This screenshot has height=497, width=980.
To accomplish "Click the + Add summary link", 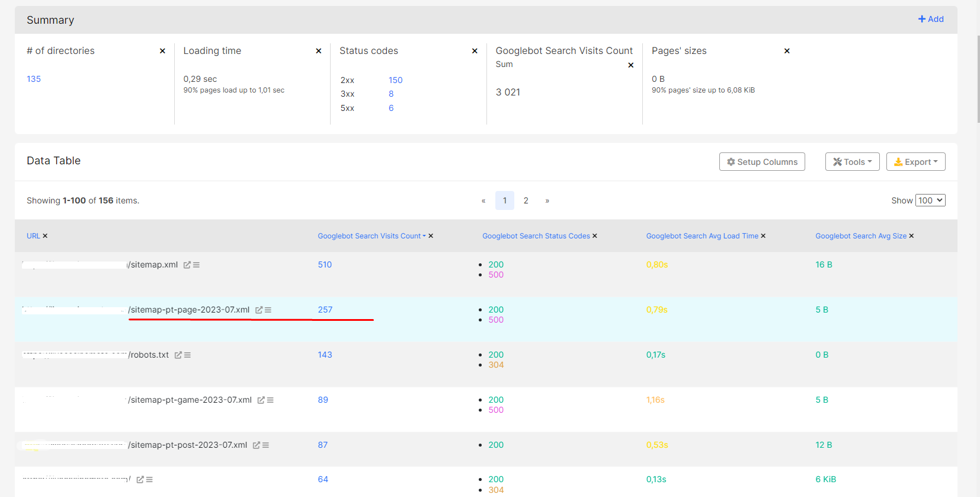I will pyautogui.click(x=931, y=19).
